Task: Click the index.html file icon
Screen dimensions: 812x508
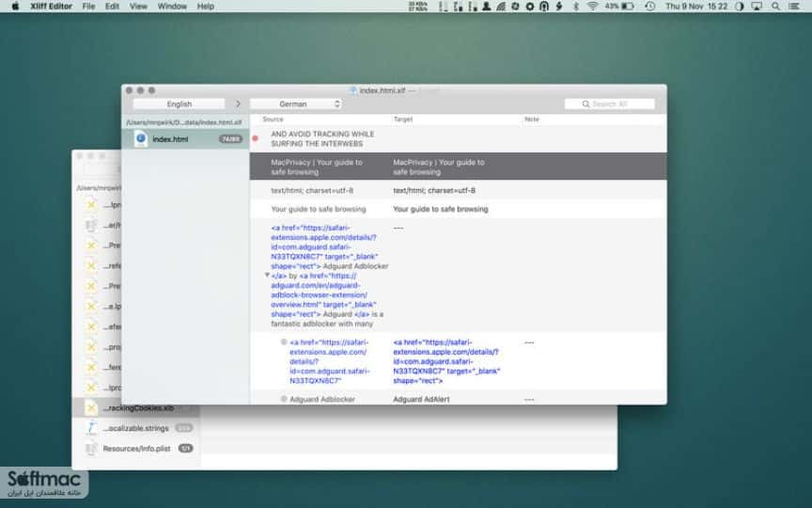Action: point(141,139)
